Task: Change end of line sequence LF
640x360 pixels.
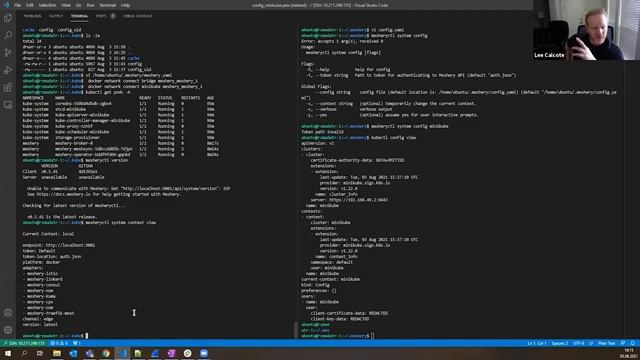Action: (x=591, y=343)
